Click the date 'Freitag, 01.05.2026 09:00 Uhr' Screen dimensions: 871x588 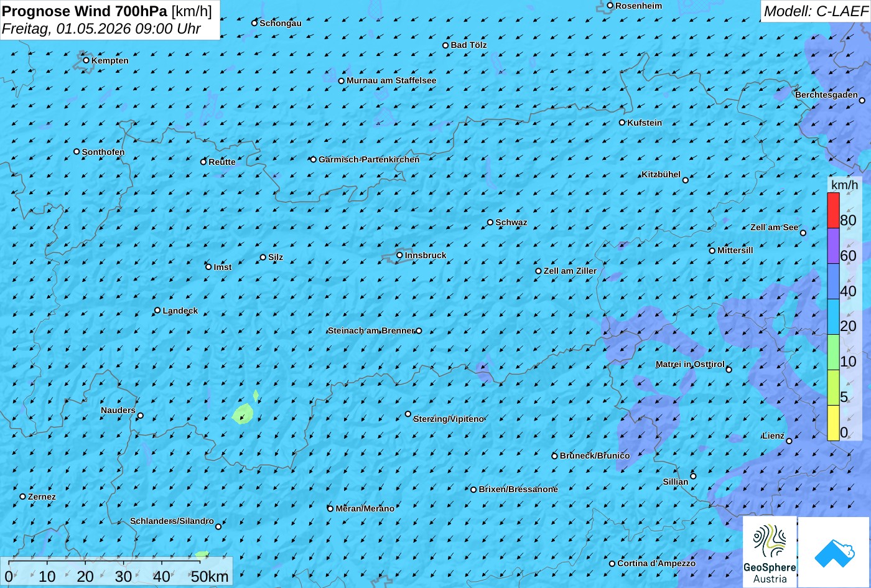tap(101, 29)
